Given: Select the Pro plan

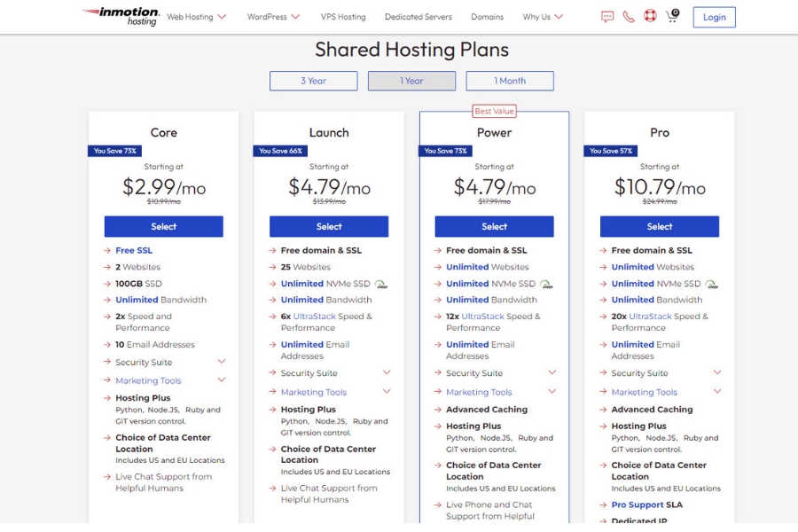Looking at the screenshot, I should 660,227.
